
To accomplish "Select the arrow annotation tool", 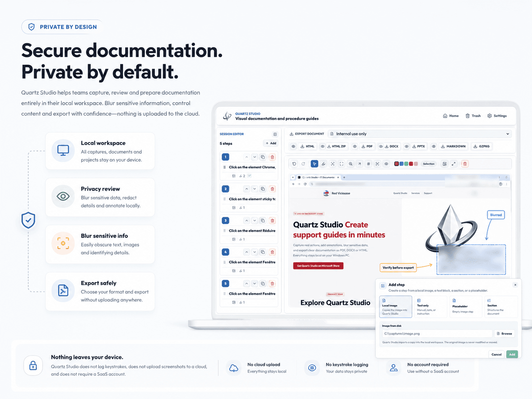I will pyautogui.click(x=359, y=164).
